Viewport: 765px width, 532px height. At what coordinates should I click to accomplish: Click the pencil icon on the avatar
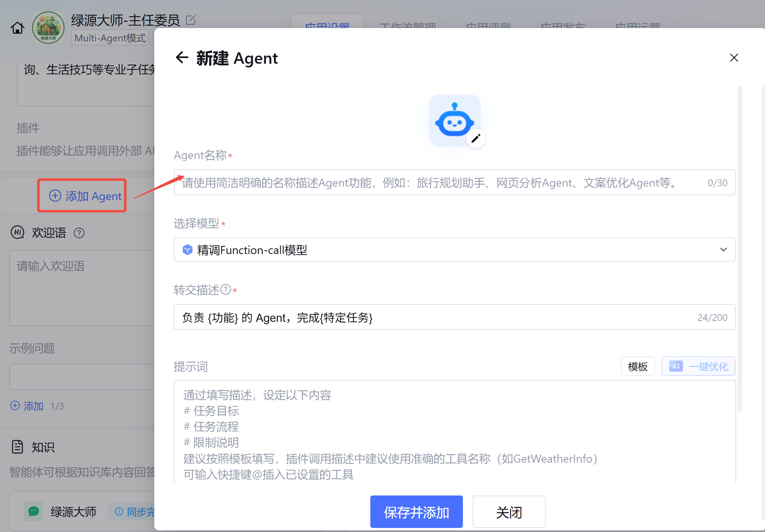tap(475, 138)
